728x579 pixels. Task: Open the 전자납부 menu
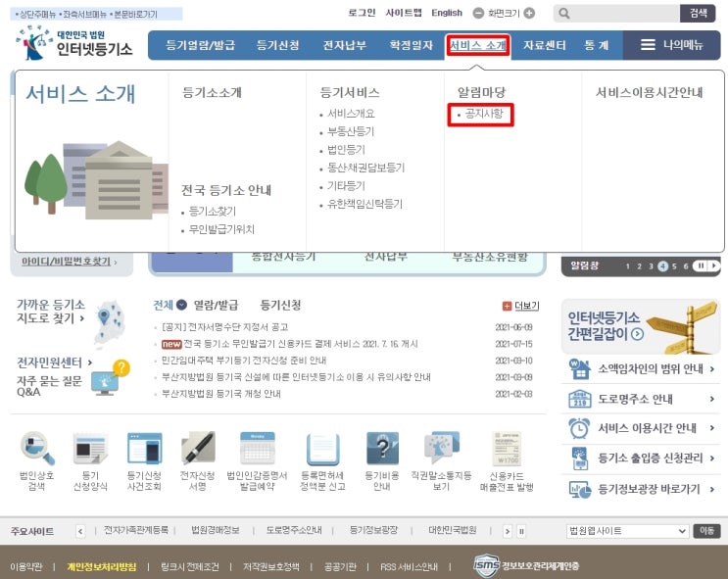pos(345,45)
